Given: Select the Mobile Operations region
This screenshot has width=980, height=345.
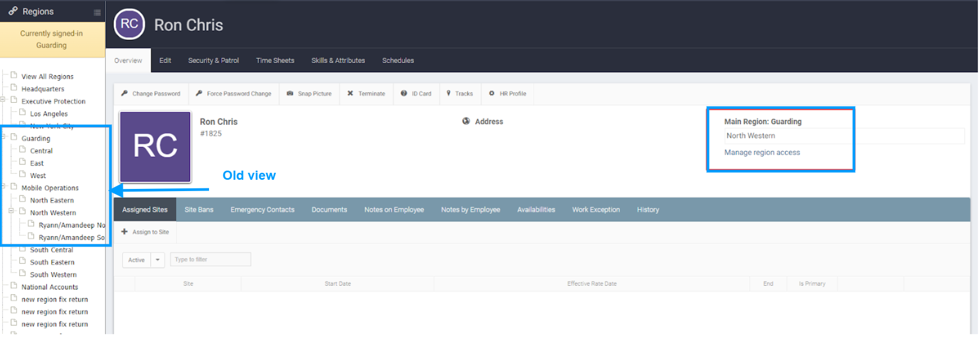Looking at the screenshot, I should [50, 188].
